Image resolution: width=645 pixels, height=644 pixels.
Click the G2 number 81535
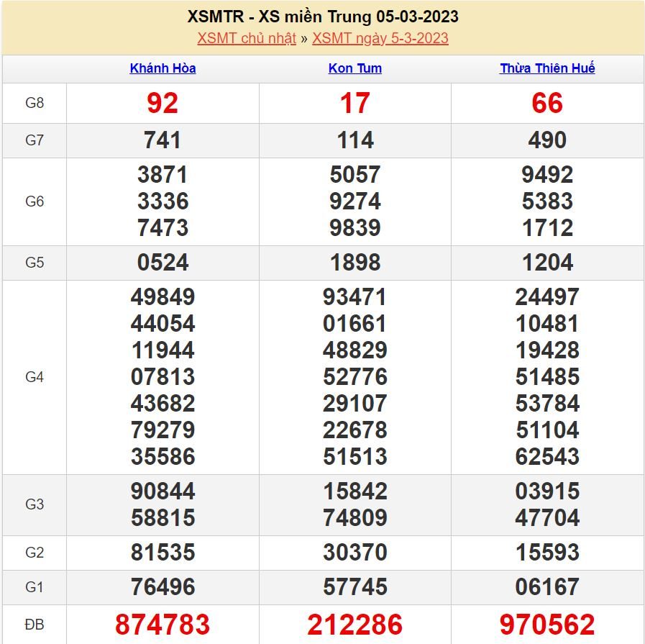click(163, 553)
